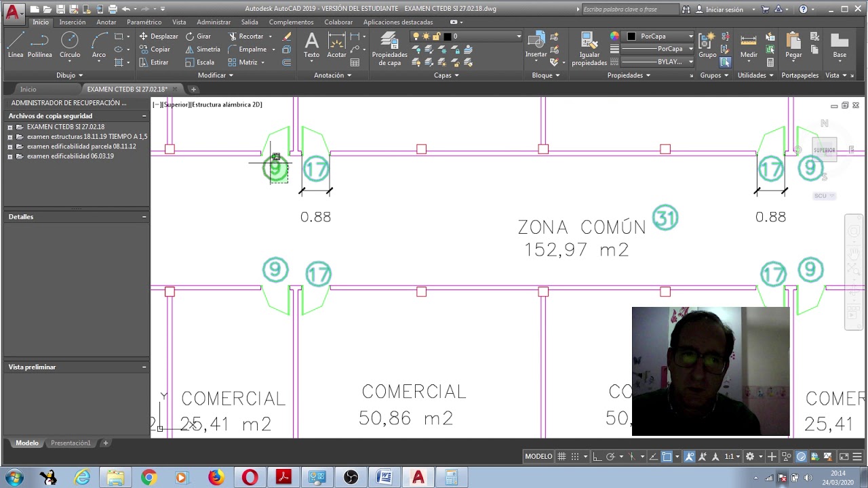Click the viewport label Superior
The width and height of the screenshot is (868, 488).
tap(176, 104)
